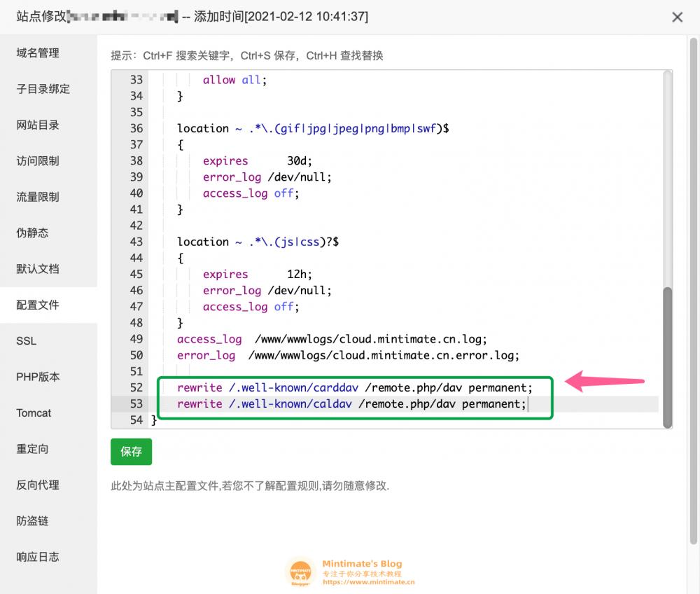Go to 流量限制 section
Image resolution: width=700 pixels, height=594 pixels.
(38, 197)
